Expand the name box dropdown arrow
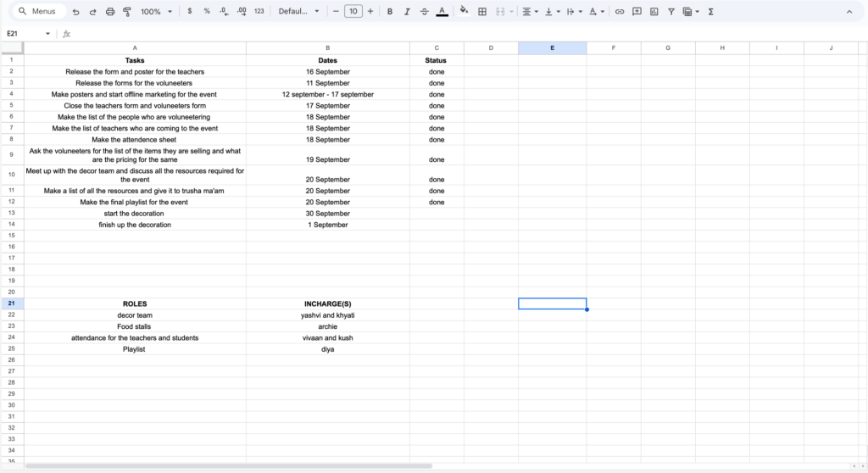868x473 pixels. pyautogui.click(x=47, y=34)
